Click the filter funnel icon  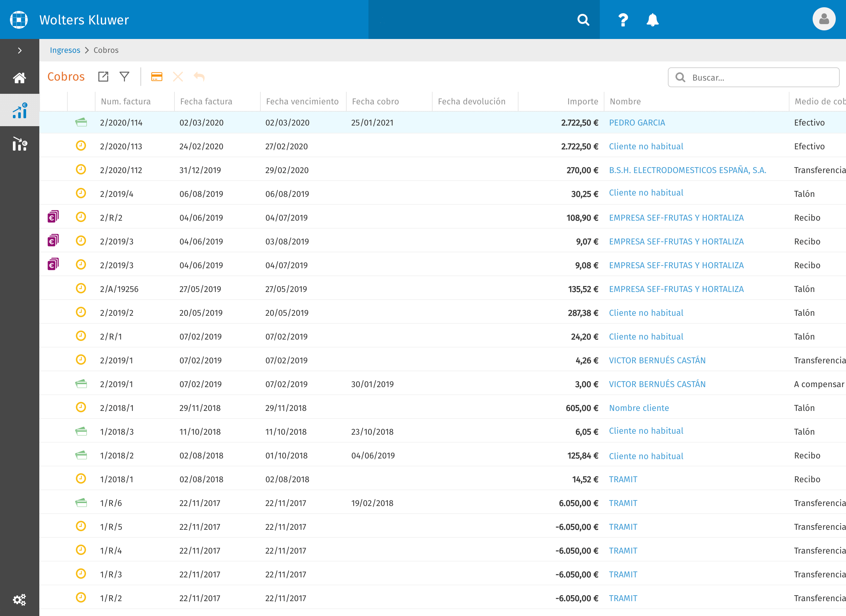coord(124,76)
